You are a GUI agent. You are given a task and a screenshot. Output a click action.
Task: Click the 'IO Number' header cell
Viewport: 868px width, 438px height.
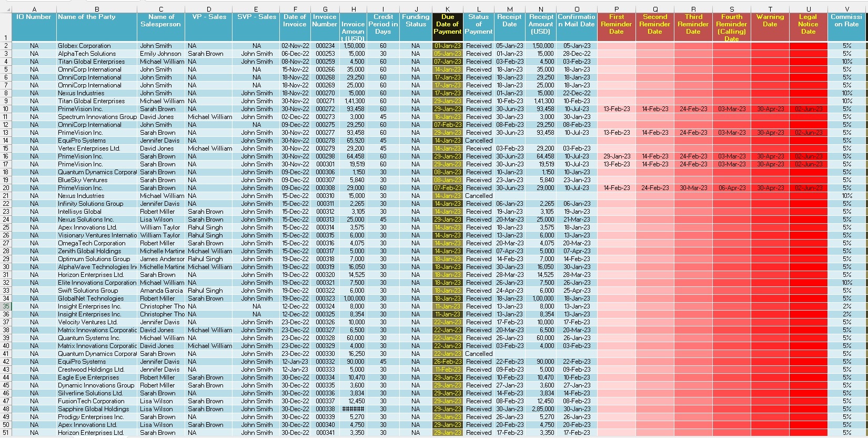click(34, 17)
